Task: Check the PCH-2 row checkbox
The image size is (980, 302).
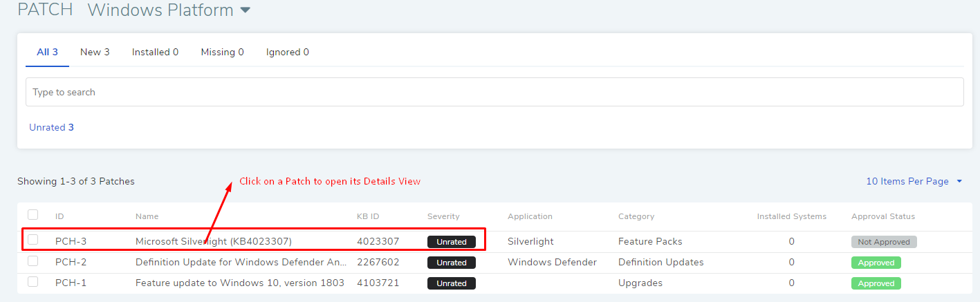Action: (x=33, y=261)
